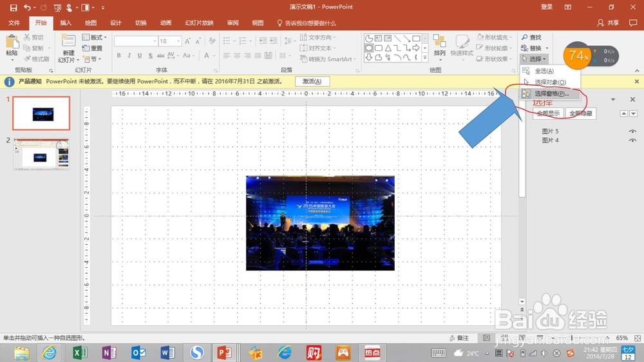
Task: Undo the last action
Action: click(x=27, y=7)
